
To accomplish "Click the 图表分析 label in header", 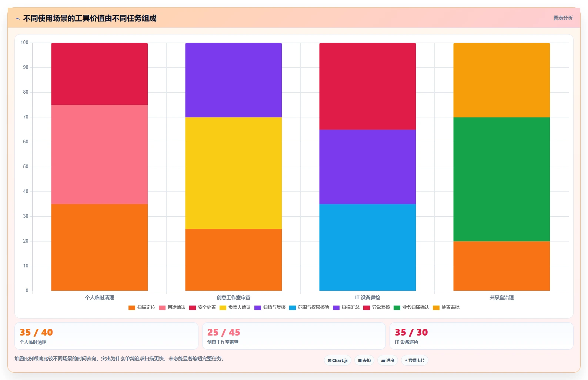I will click(563, 18).
